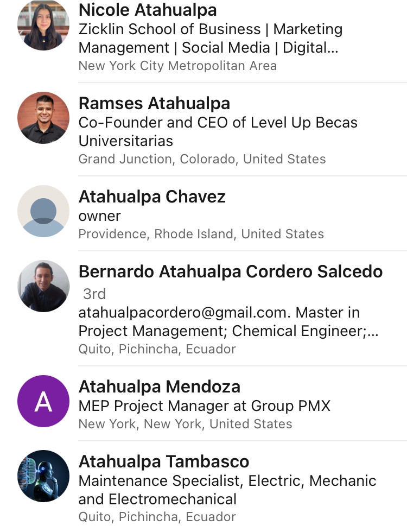Select the Maintenance Specialist headline text

(x=227, y=490)
